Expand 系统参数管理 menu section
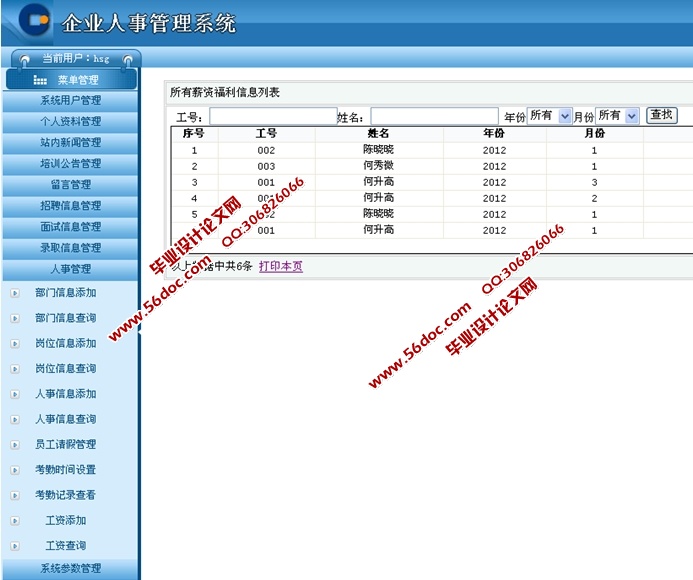This screenshot has width=693, height=580. 70,569
